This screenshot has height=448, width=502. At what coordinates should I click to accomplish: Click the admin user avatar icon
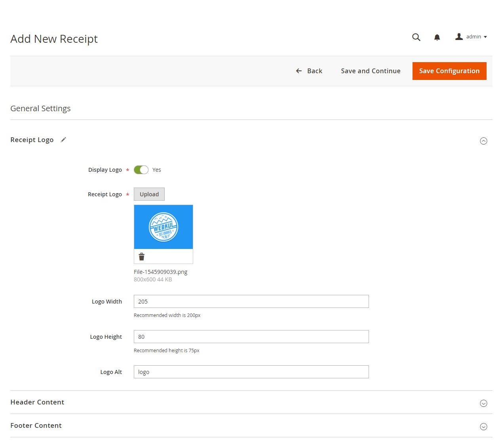pos(459,36)
